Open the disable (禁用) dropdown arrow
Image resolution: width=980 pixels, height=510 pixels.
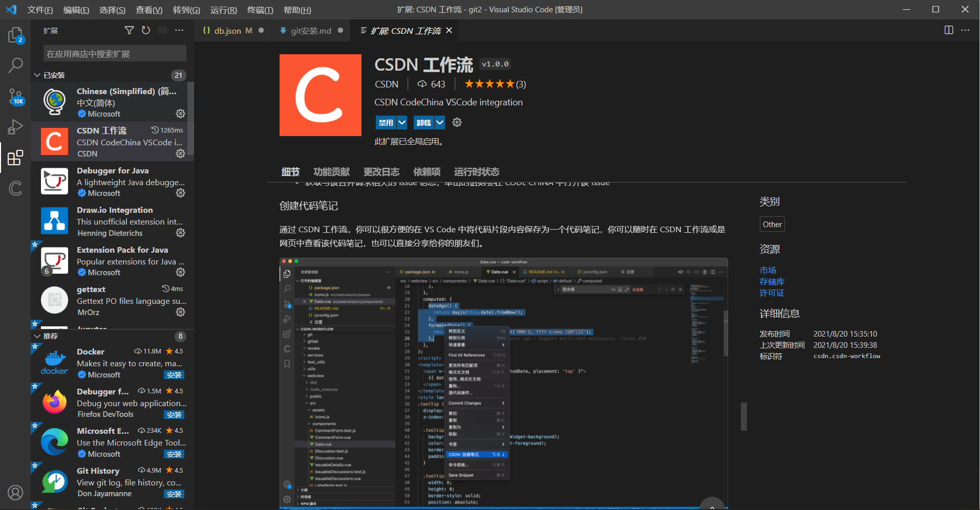(402, 122)
